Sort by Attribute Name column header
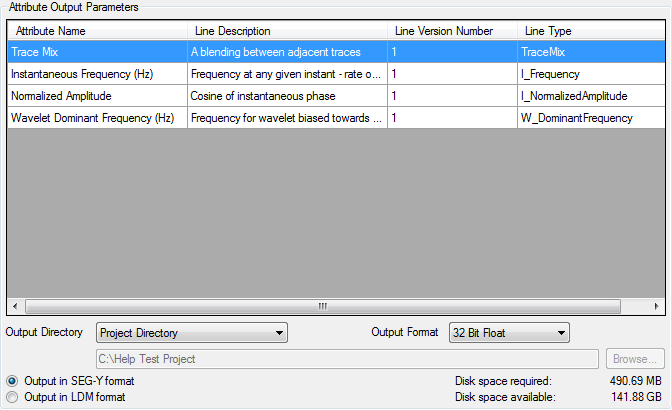The height and width of the screenshot is (410, 672). [97, 31]
